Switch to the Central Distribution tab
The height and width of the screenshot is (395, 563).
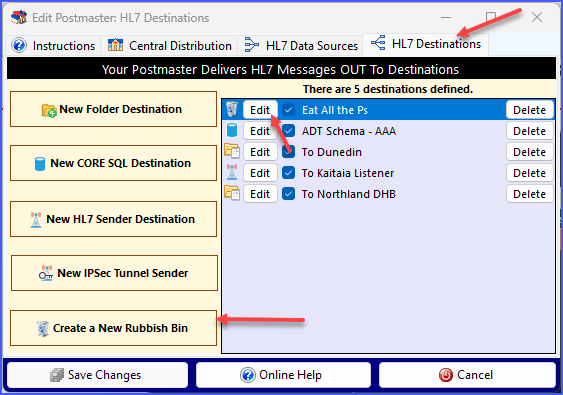point(169,46)
